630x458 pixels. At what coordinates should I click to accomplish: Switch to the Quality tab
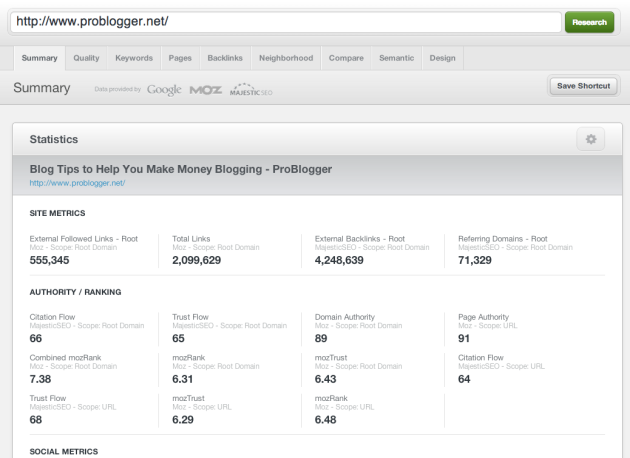click(86, 58)
